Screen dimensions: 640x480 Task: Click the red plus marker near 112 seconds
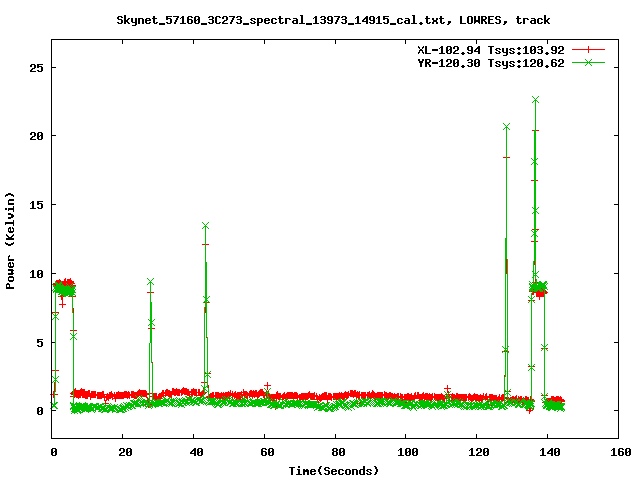pyautogui.click(x=447, y=389)
